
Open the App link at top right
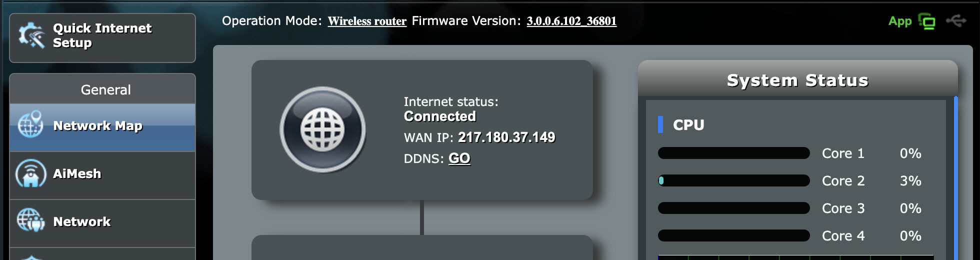tap(900, 21)
